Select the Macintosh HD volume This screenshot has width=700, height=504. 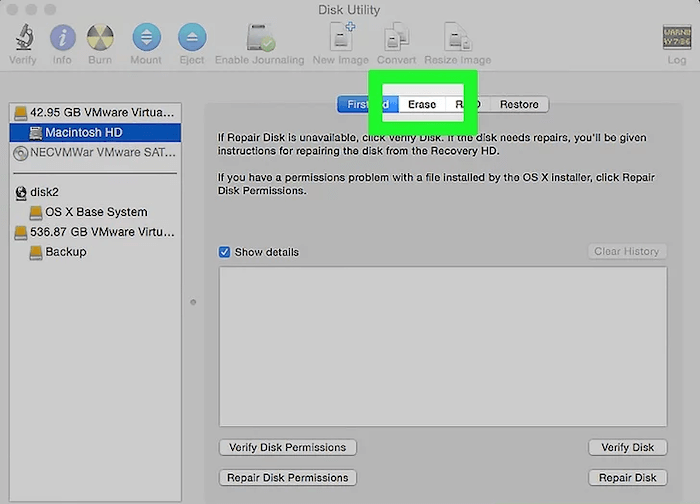tap(95, 133)
